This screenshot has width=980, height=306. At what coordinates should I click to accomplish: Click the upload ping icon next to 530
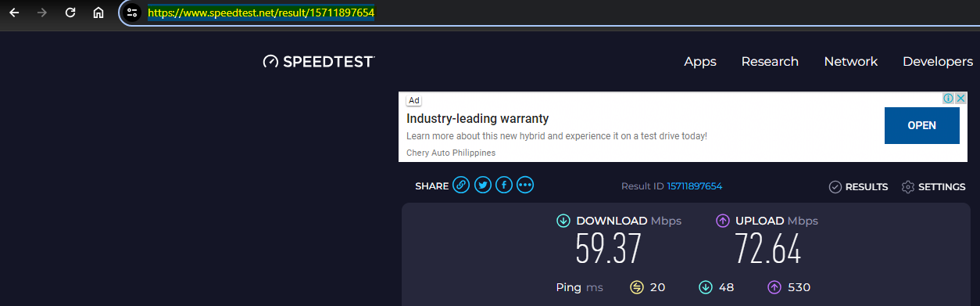coord(774,287)
